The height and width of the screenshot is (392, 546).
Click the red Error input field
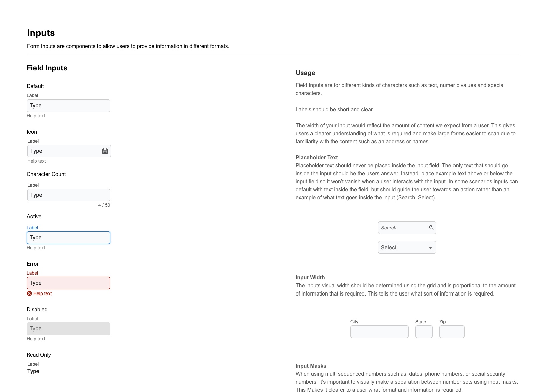click(68, 283)
